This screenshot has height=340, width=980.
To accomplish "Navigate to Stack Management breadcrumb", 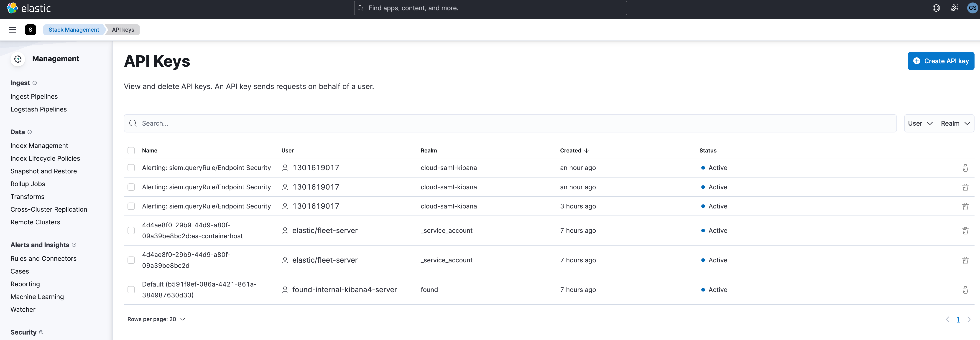I will (73, 29).
